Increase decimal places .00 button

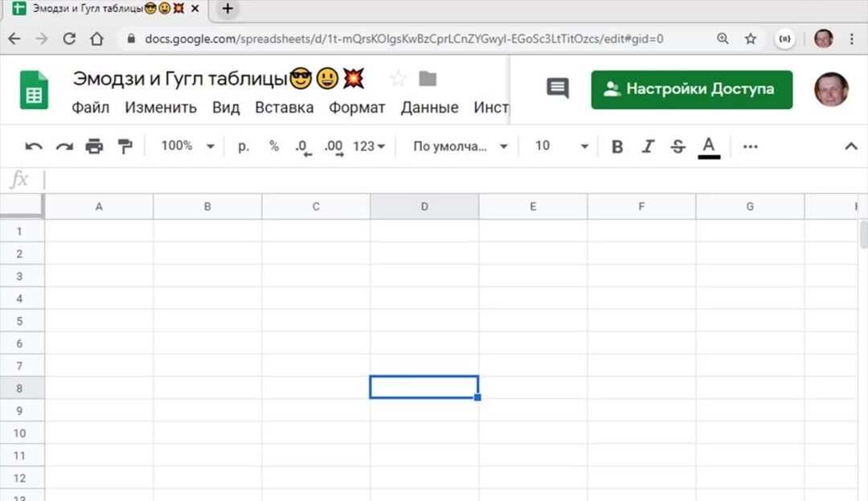pos(334,147)
